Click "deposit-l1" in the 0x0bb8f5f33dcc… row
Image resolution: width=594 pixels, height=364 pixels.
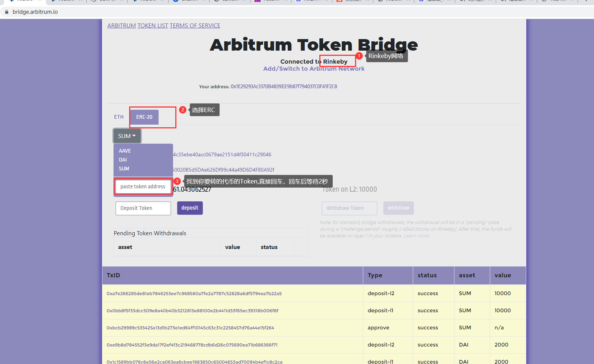pyautogui.click(x=380, y=311)
